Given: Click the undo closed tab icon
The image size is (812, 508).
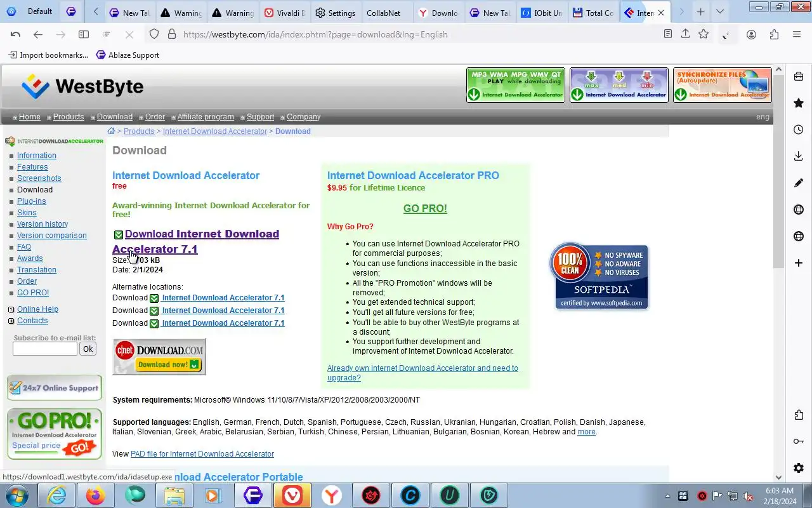Looking at the screenshot, I should pos(16,34).
